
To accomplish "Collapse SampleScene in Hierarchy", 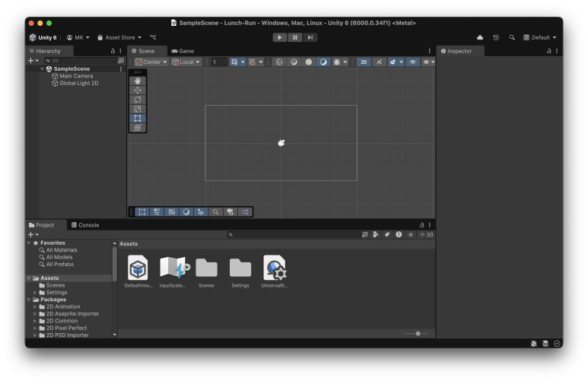I will click(42, 69).
